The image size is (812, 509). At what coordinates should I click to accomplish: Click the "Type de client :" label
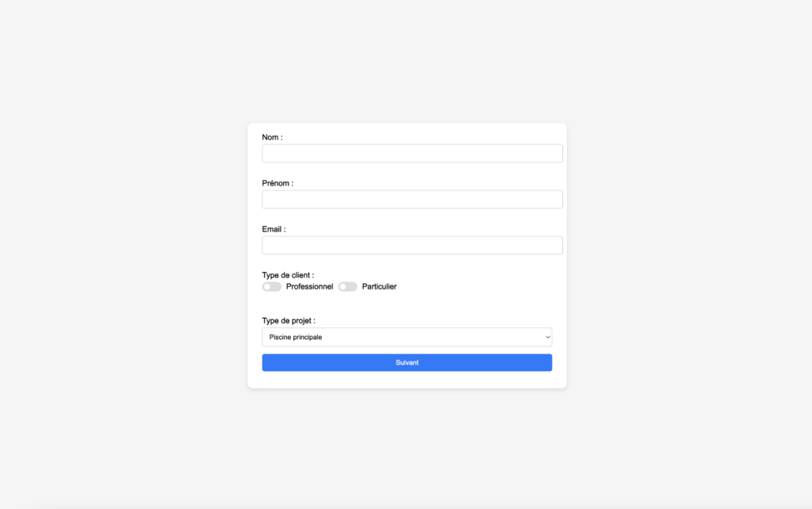[288, 275]
